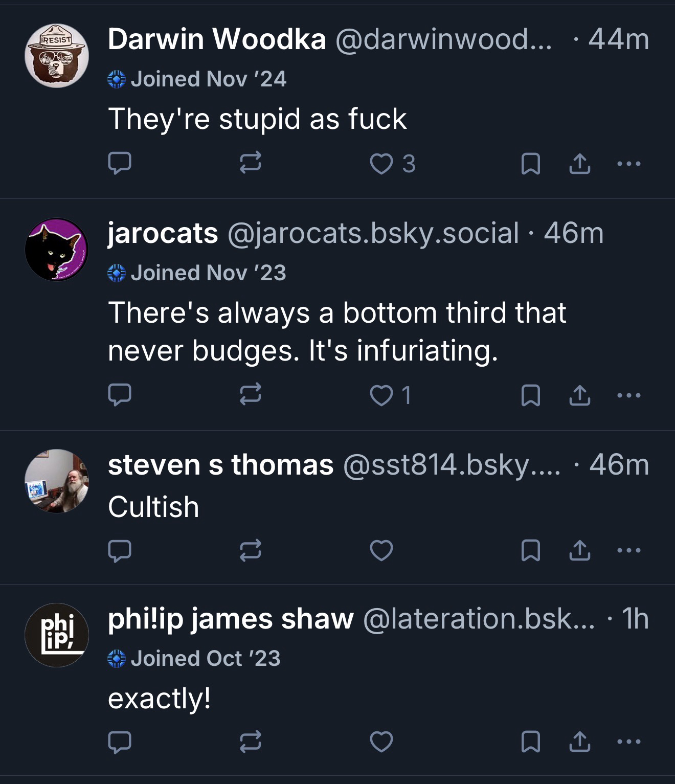This screenshot has height=784, width=675.
Task: Like Darwin Woodka's post
Action: pyautogui.click(x=381, y=164)
